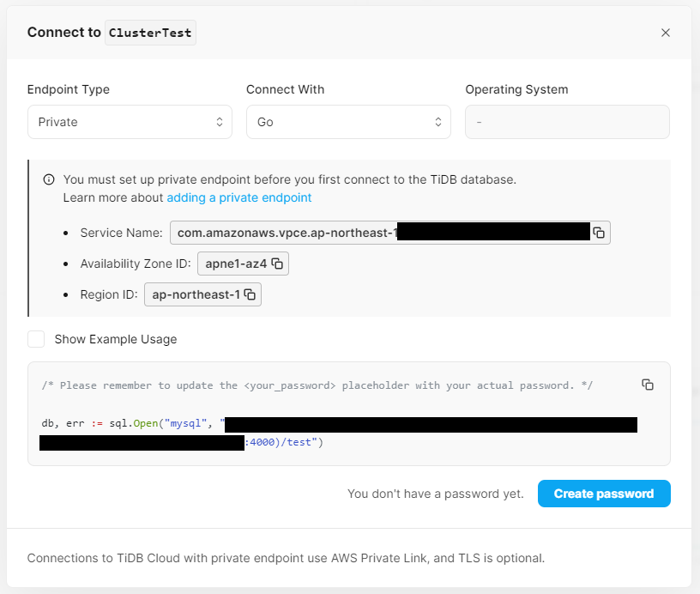Screen dimensions: 700x594
Task: Open the Operating System selector
Action: tap(567, 122)
